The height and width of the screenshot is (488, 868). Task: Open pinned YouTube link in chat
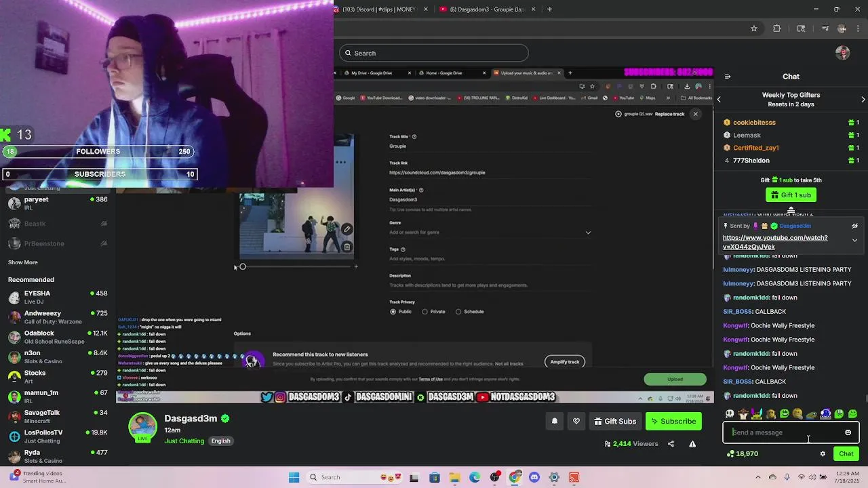tap(775, 243)
